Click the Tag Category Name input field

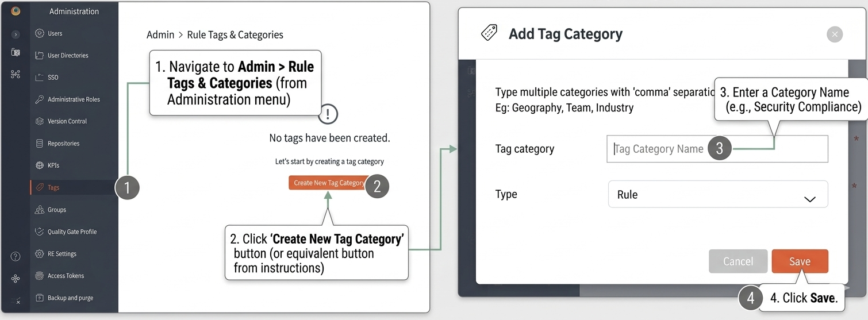[658, 149]
